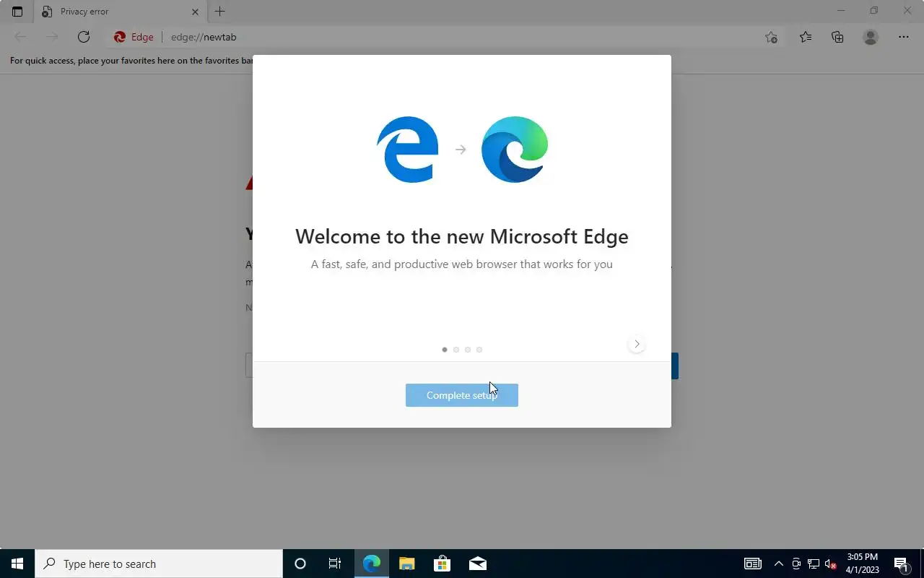Go back using the back arrow
Viewport: 924px width, 578px height.
tap(20, 37)
